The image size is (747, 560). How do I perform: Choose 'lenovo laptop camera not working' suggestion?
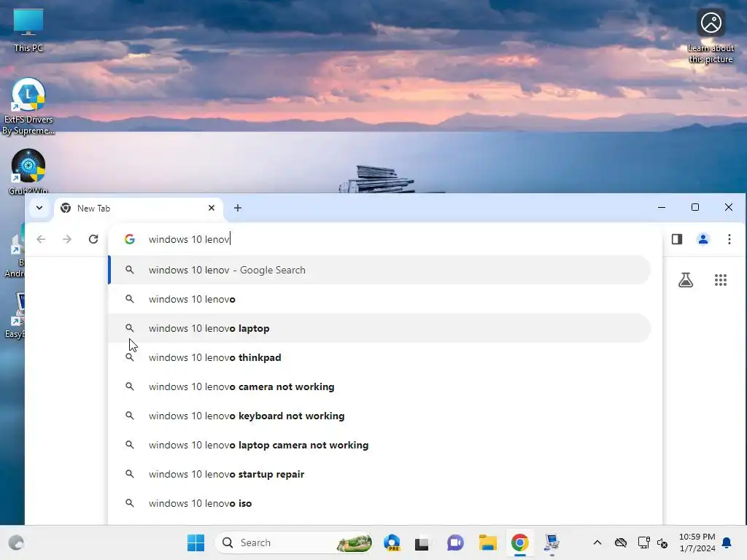click(379, 445)
